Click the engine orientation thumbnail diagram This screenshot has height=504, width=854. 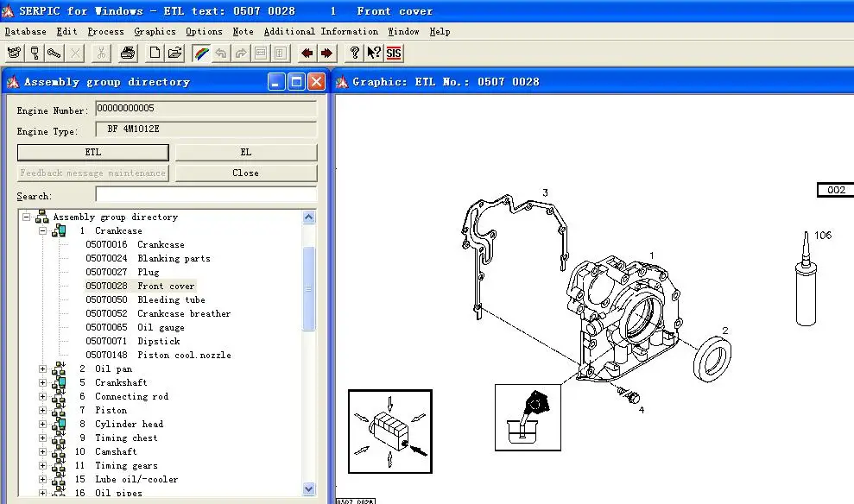390,432
